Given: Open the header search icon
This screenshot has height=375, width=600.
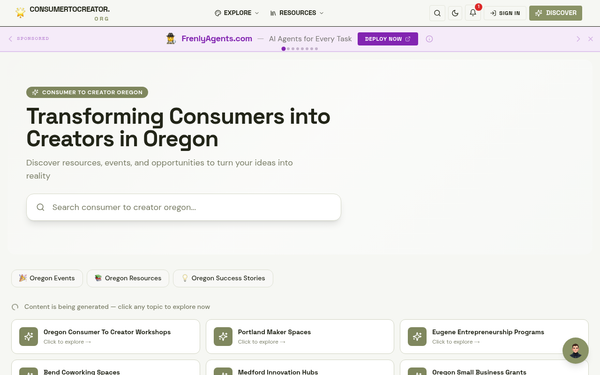Looking at the screenshot, I should pyautogui.click(x=437, y=13).
